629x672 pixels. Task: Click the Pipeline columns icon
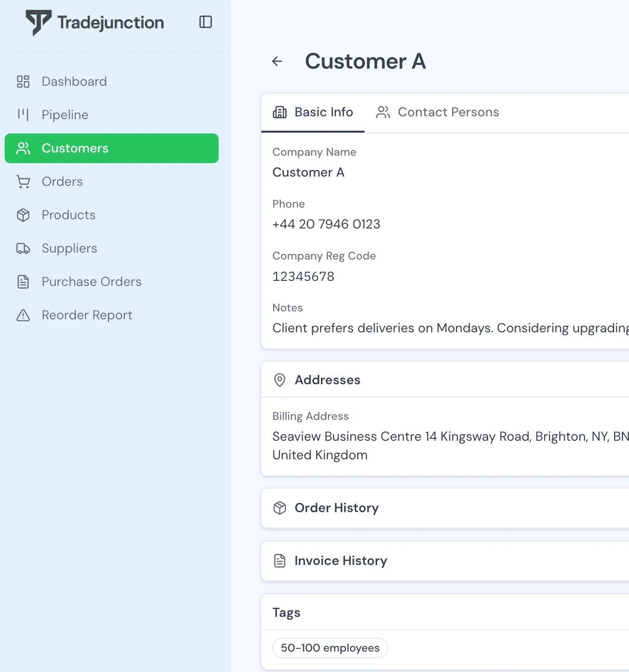coord(23,115)
